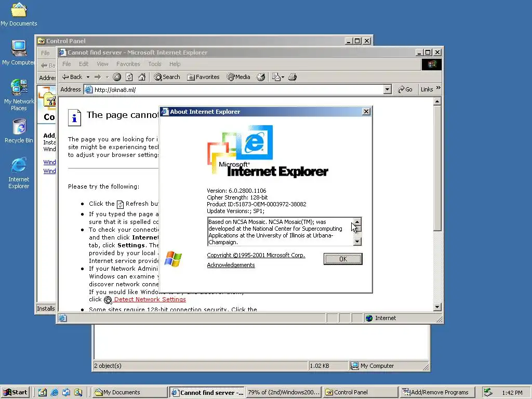Click the address bar showing http://okna8.ml/
Viewport: 532px width, 399px height.
tap(234, 89)
